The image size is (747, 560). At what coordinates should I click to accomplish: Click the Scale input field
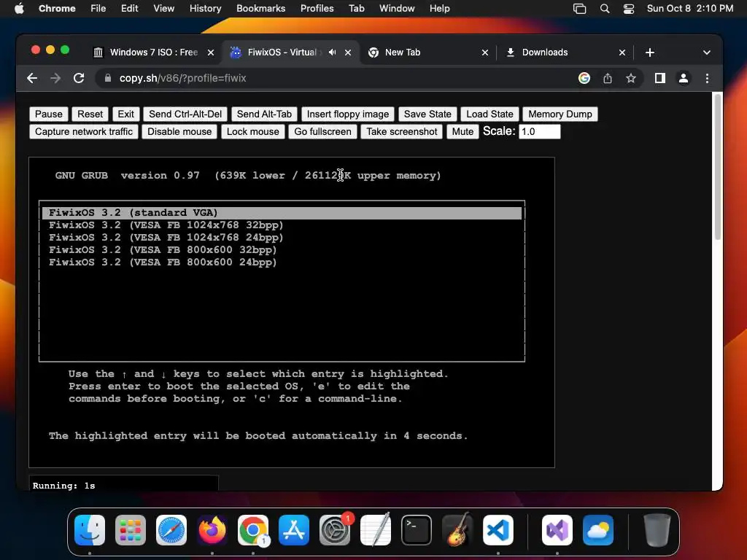tap(539, 131)
